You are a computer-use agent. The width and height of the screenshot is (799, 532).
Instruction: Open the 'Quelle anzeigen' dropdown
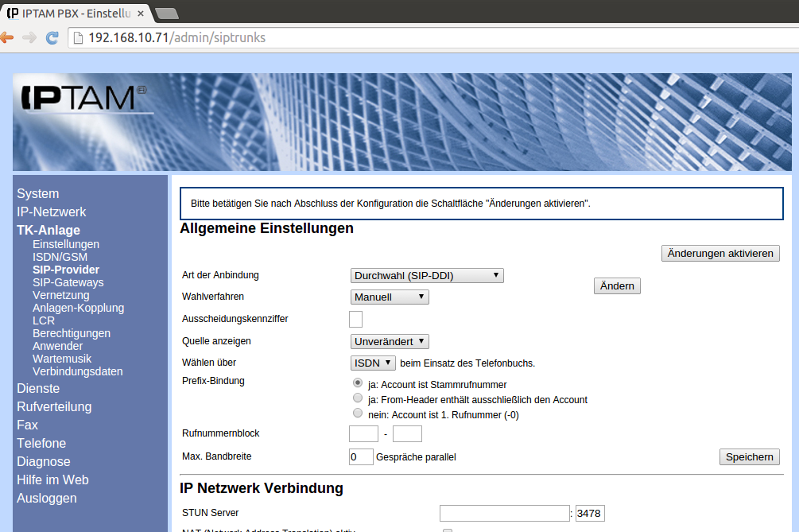pos(390,341)
